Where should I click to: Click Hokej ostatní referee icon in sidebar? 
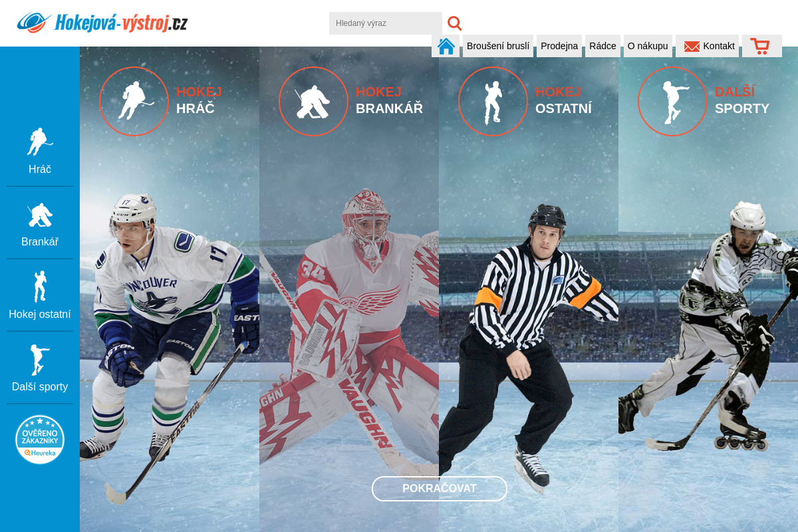40,287
